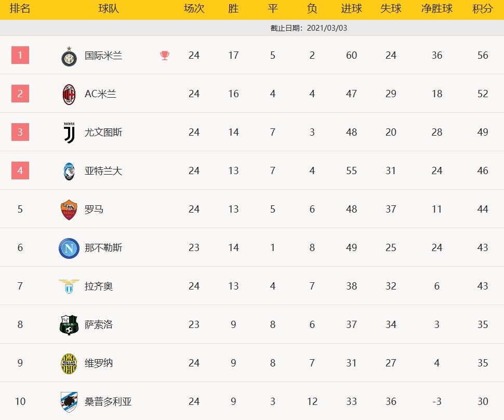Click the Lazio eagle crest
This screenshot has width=504, height=420.
[69, 286]
